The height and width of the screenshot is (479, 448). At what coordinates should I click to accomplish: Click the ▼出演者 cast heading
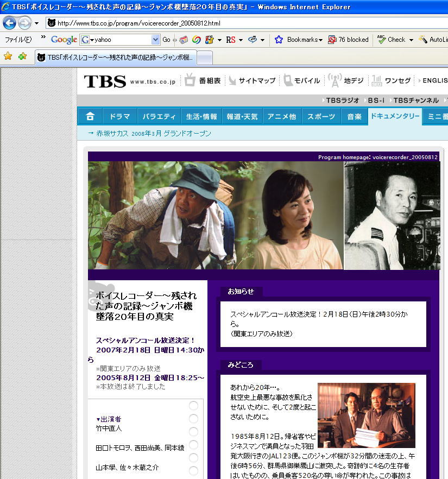109,419
